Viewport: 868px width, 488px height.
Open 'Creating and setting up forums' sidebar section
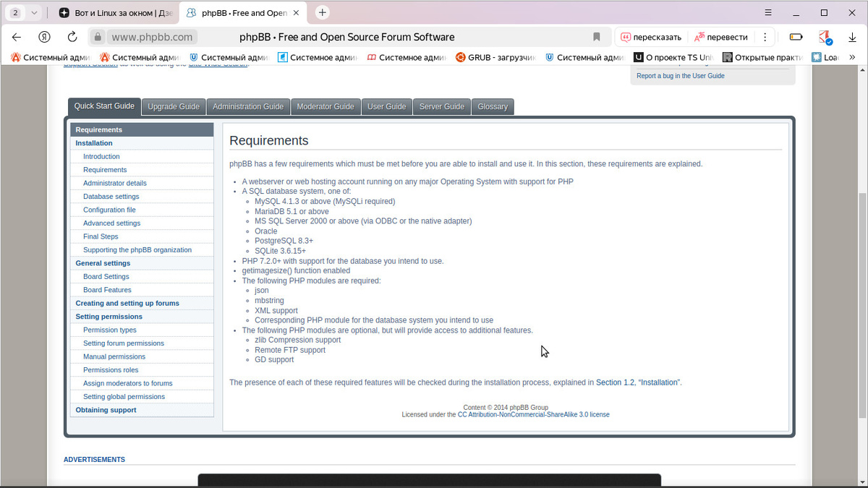click(x=142, y=303)
